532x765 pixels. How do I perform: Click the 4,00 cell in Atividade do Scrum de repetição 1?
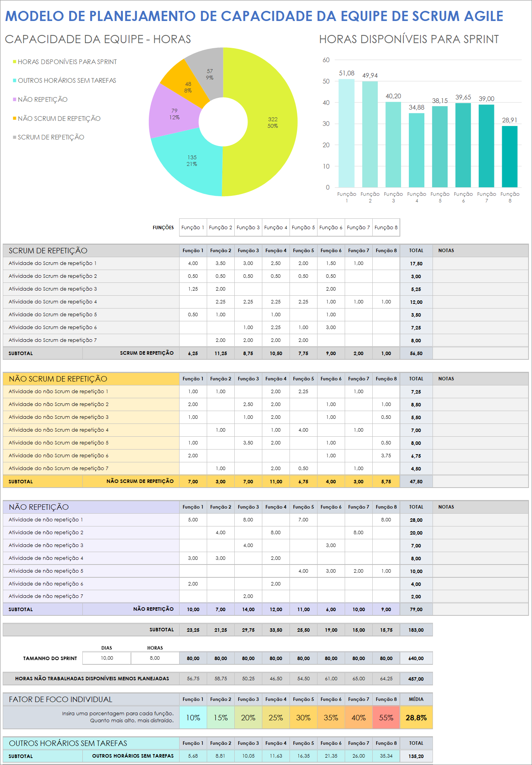pos(193,263)
